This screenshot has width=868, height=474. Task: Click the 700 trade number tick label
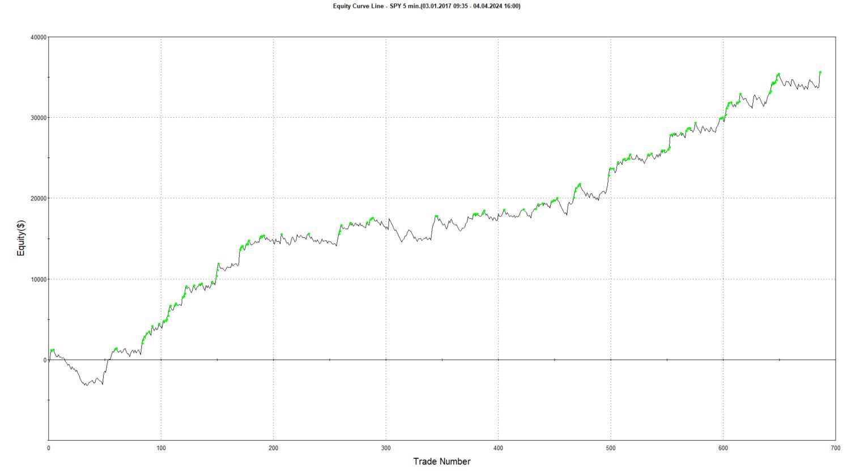coord(836,448)
